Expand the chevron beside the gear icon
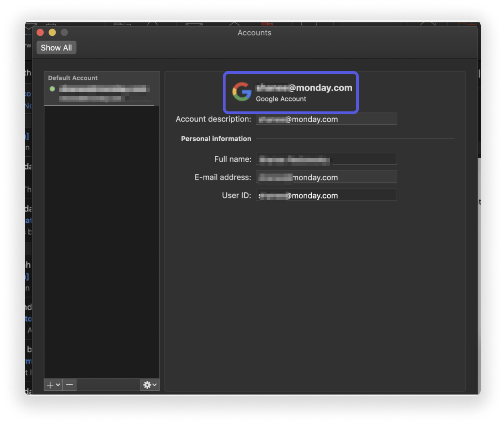504x424 pixels. 154,386
